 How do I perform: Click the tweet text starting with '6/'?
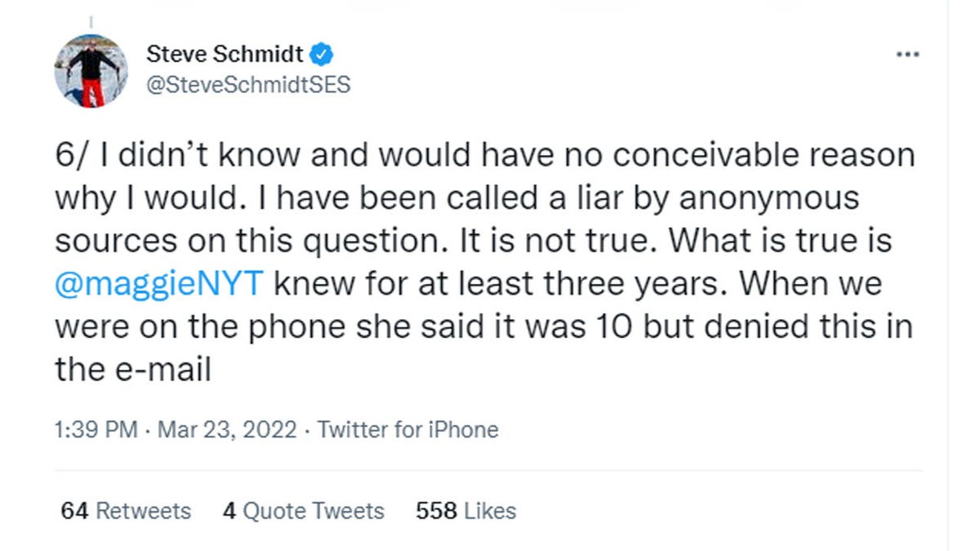point(485,263)
